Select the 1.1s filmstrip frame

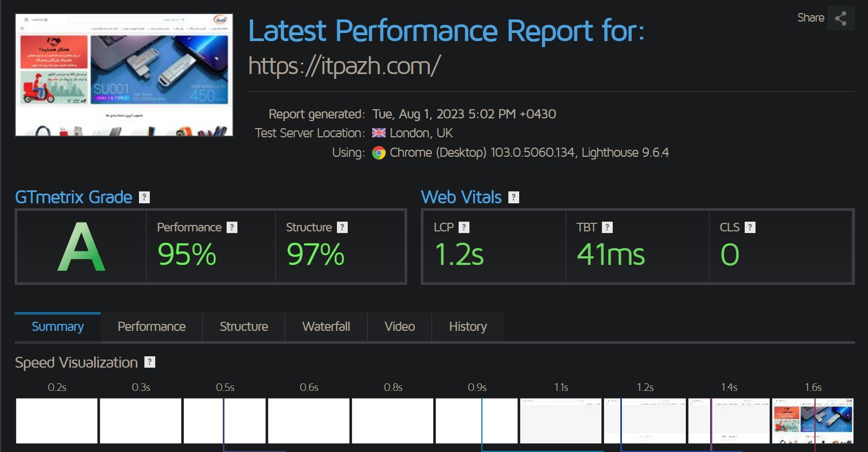[x=561, y=421]
